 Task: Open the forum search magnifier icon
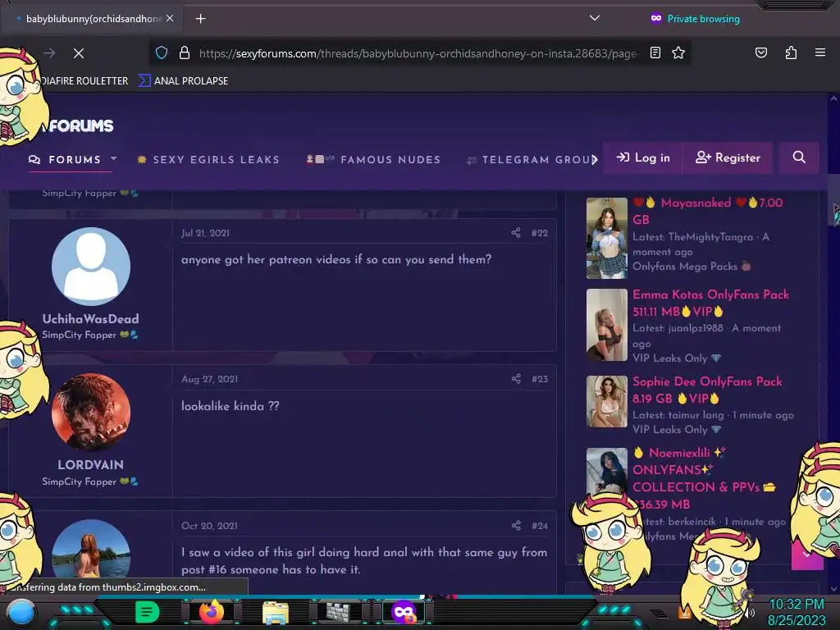point(799,157)
